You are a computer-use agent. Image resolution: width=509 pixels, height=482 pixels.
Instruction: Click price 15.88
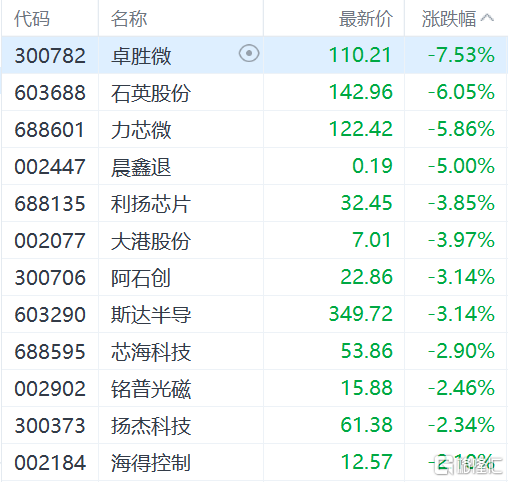366,388
